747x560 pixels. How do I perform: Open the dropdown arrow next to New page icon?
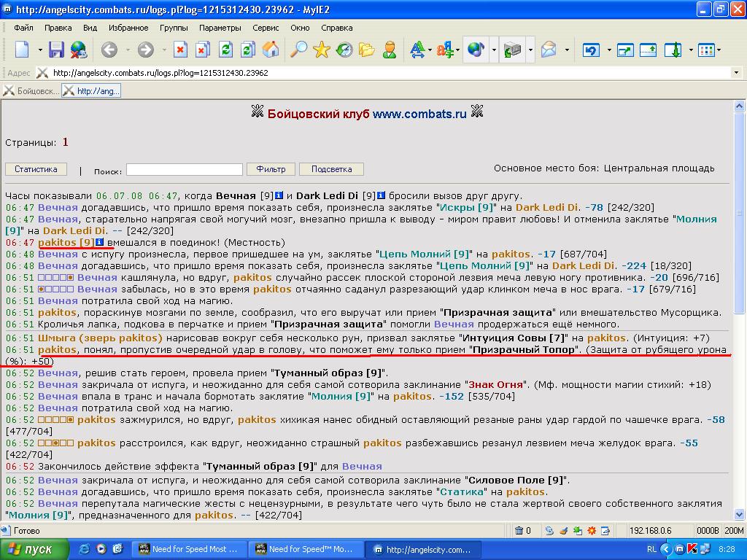coord(40,50)
